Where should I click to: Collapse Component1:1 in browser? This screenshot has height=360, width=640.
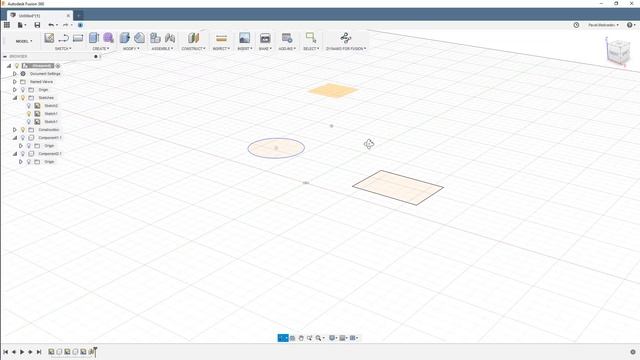(x=15, y=138)
